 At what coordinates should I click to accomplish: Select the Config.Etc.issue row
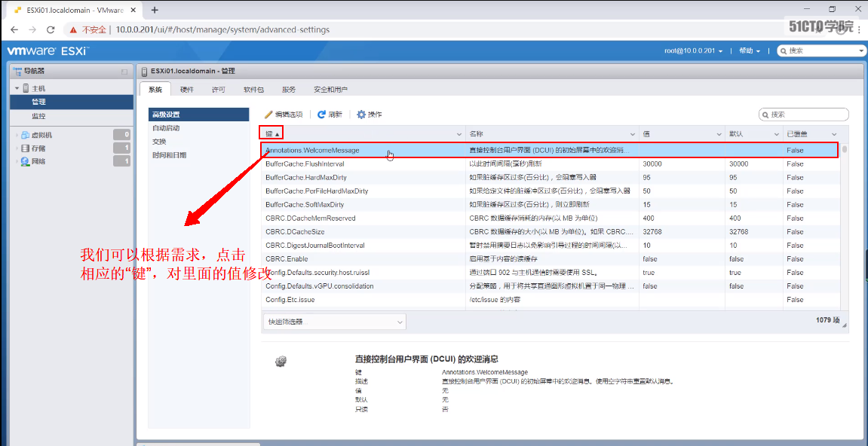point(551,300)
